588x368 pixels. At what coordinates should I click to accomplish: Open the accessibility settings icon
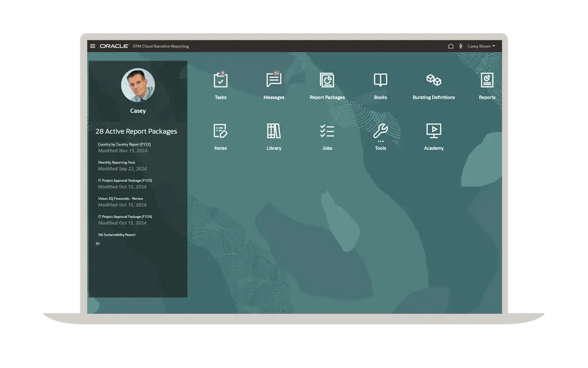click(x=461, y=46)
